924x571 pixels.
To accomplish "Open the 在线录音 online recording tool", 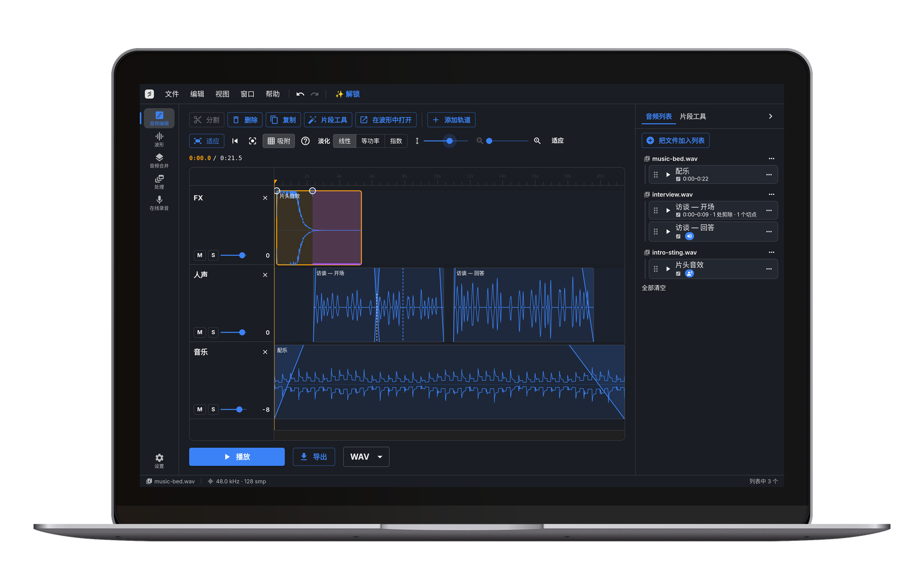I will 159,203.
